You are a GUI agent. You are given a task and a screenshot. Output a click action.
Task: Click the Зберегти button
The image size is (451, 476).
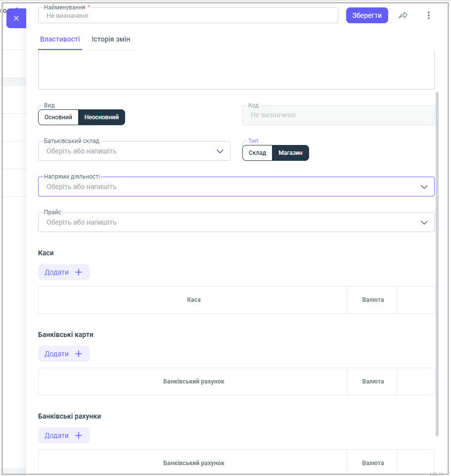point(366,15)
